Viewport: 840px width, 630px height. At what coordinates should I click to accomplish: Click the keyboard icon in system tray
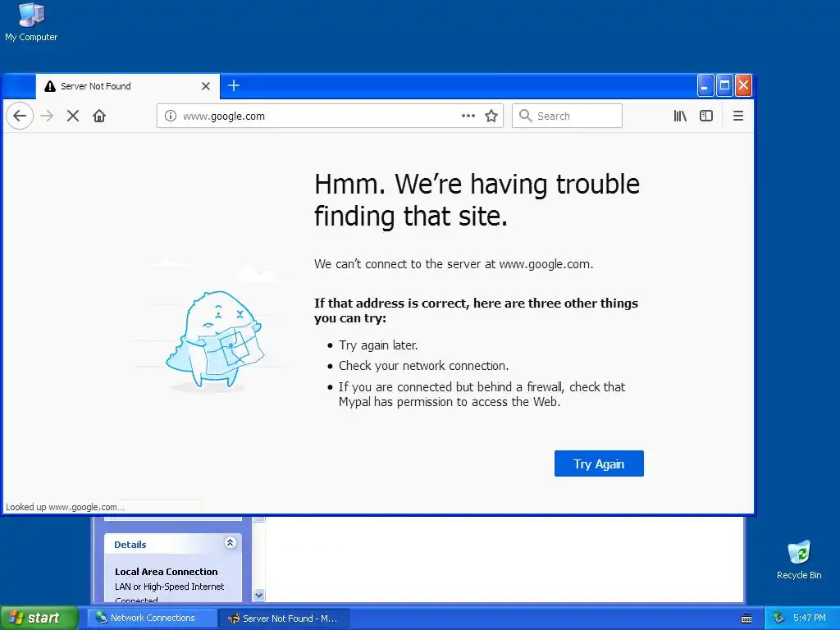click(x=746, y=619)
